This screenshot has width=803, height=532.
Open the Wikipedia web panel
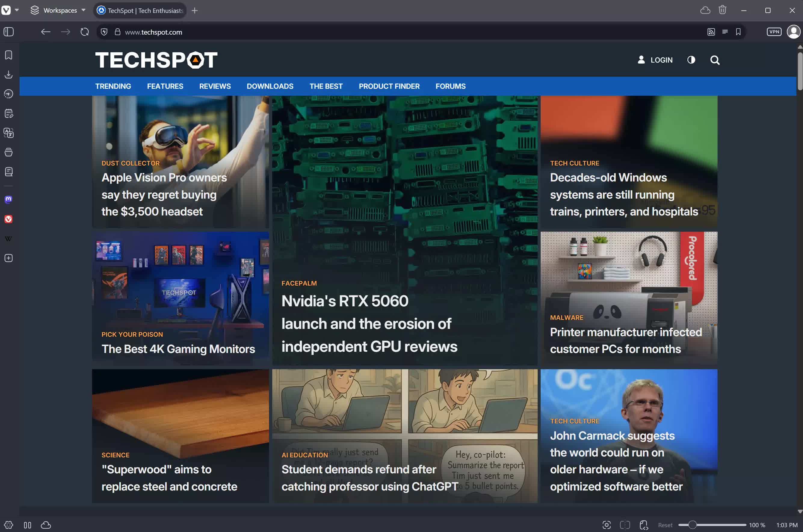coord(8,239)
